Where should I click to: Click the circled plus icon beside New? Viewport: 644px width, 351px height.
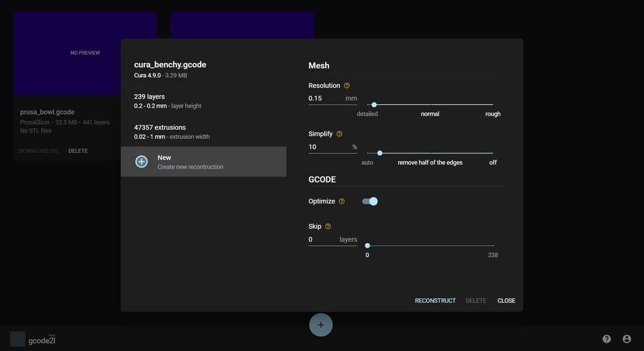pos(142,162)
